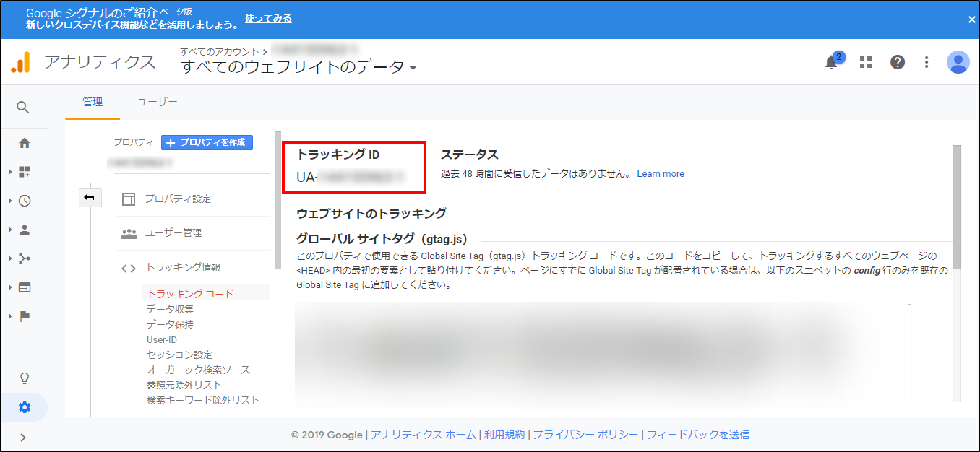The image size is (980, 452).
Task: Expand the Customization dashboard menu arrow
Action: 10,172
